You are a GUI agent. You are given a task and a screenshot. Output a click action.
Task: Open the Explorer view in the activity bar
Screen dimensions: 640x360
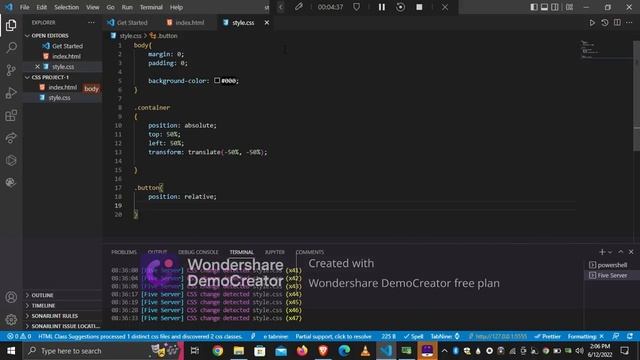click(x=11, y=25)
